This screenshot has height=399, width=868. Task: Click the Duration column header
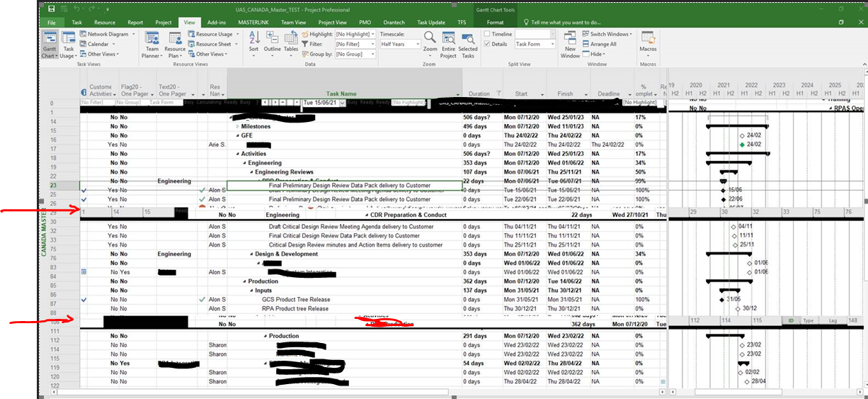point(483,94)
